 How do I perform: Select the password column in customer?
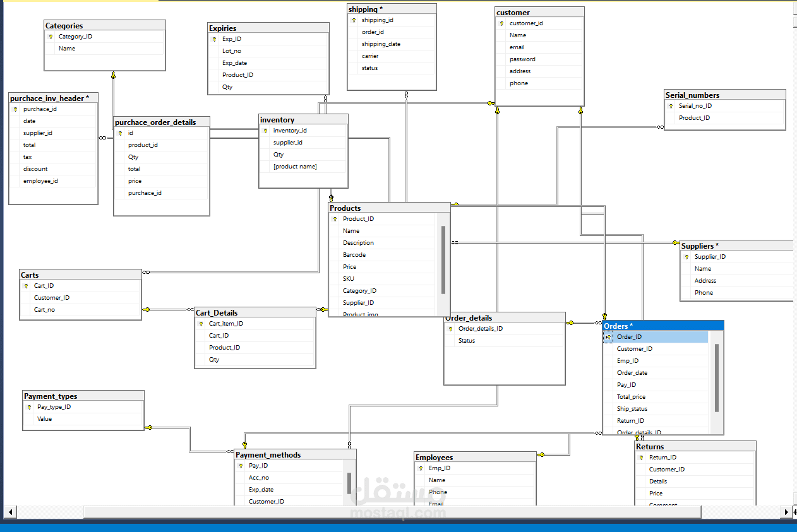(539, 59)
